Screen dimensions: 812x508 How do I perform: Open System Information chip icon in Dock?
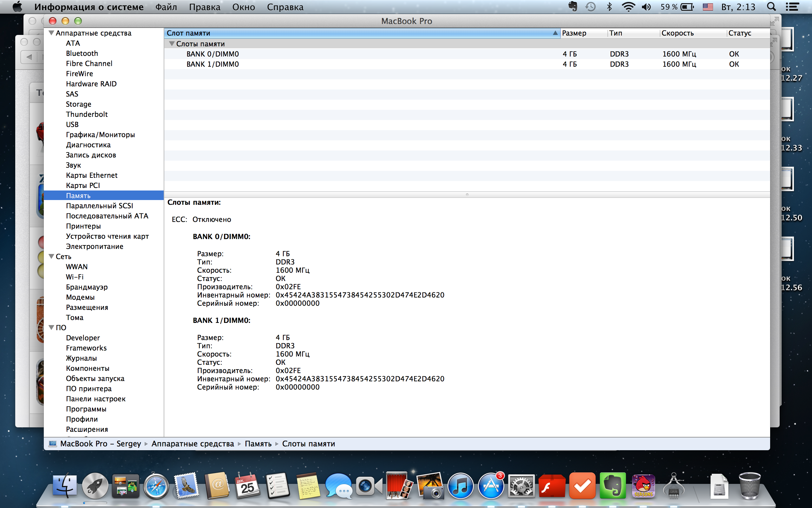[674, 486]
